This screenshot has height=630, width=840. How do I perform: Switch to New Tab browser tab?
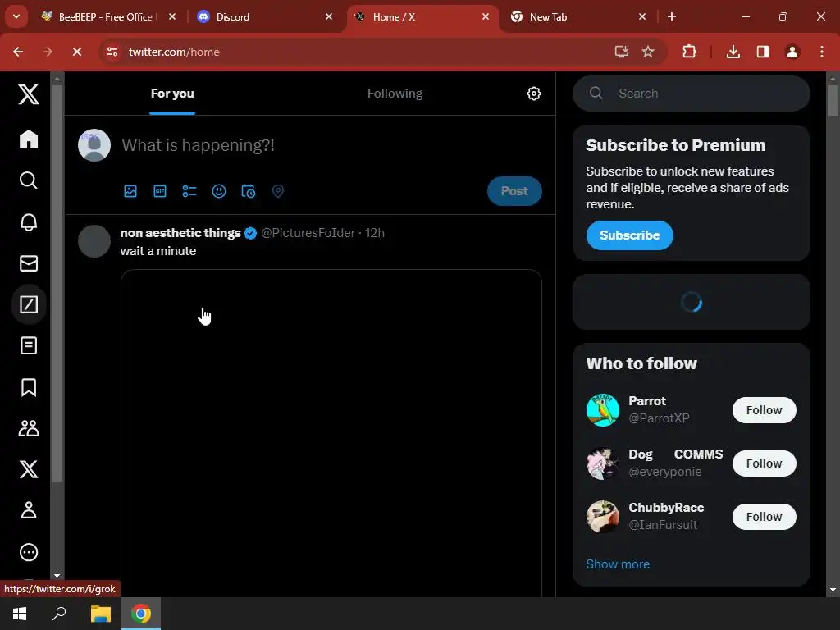[x=578, y=17]
